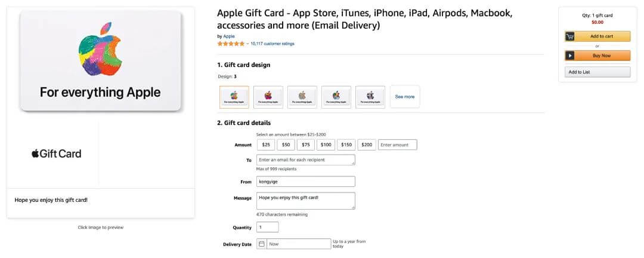644x258 pixels.
Task: Focus the recipient email To field
Action: [x=305, y=160]
